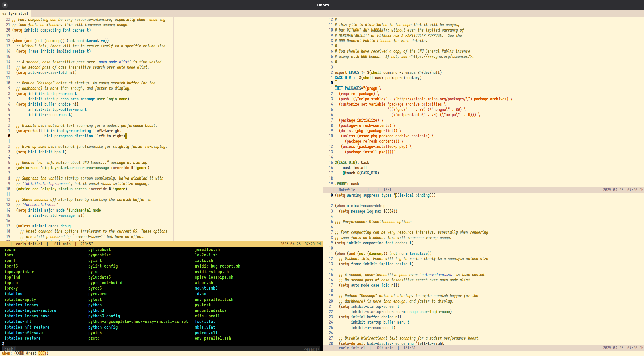Click 07:20 PM time in left mode line
This screenshot has width=644, height=356.
(x=312, y=244)
